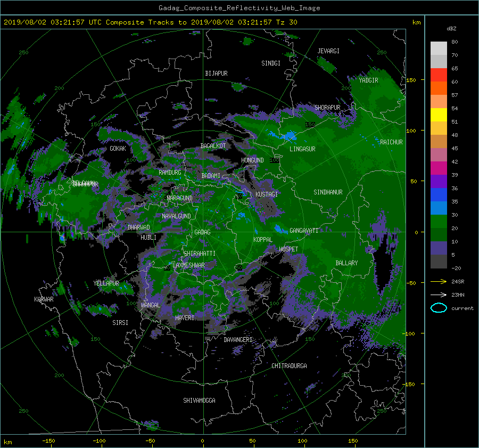
Task: Click the CHITRADURGA city label
Action: (x=289, y=366)
